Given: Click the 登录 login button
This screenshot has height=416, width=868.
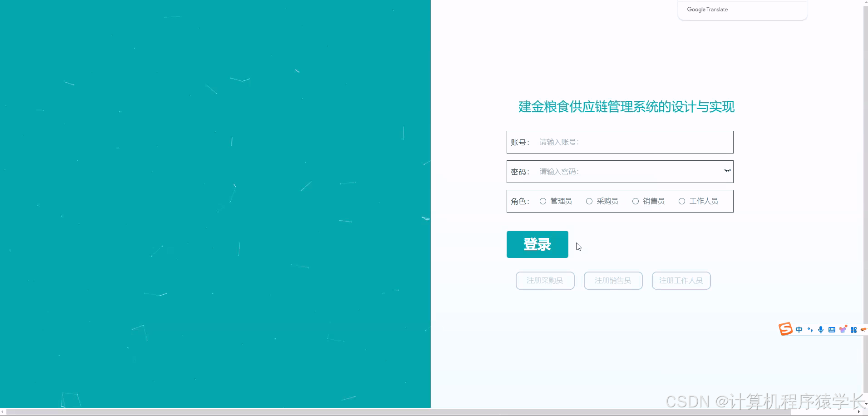Looking at the screenshot, I should pos(537,244).
